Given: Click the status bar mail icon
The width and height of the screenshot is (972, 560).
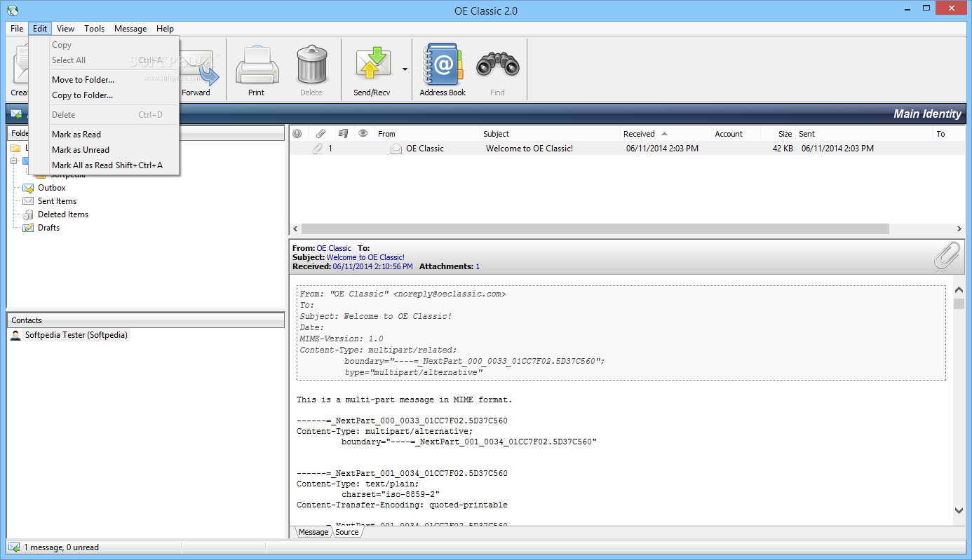Looking at the screenshot, I should (14, 547).
